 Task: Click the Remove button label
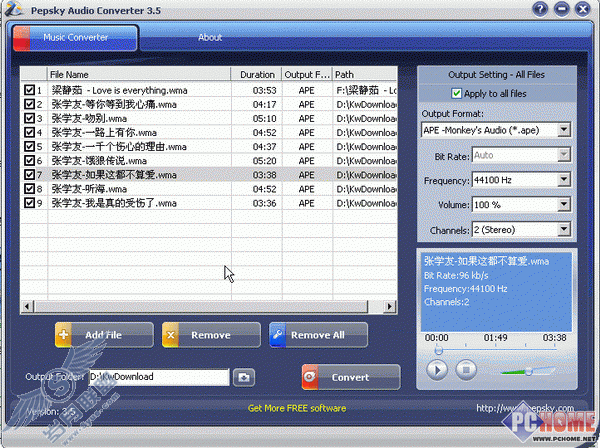(x=211, y=335)
